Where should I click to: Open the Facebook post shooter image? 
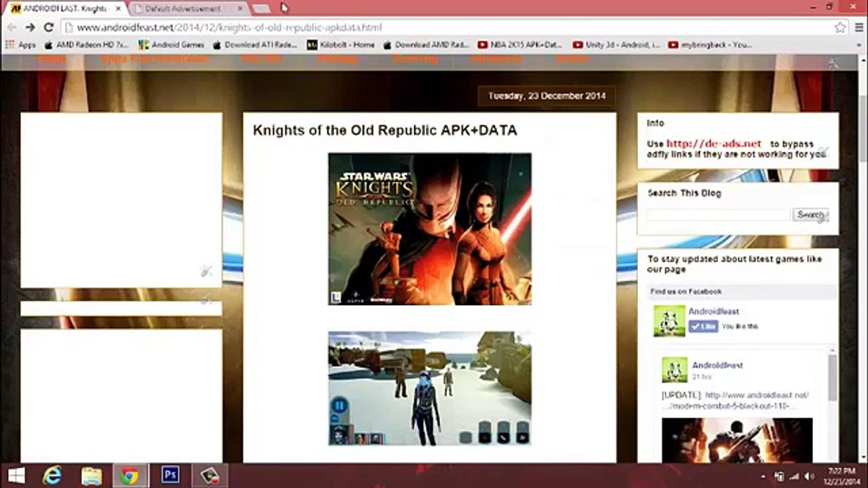click(736, 441)
